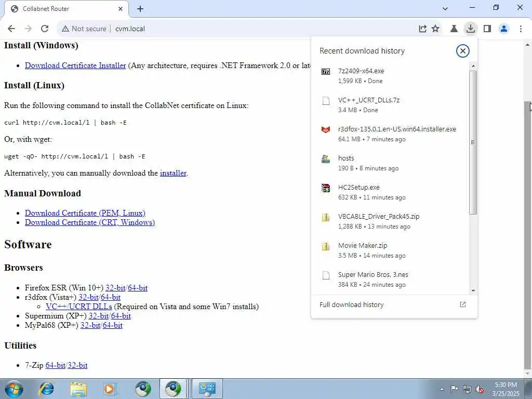Download Firefox ESR 32-bit
Screen dimensions: 532x399
tap(115, 288)
